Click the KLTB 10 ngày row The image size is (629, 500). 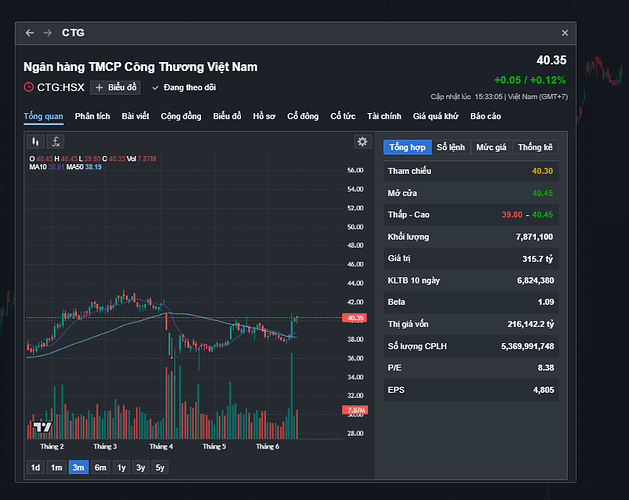pos(471,280)
